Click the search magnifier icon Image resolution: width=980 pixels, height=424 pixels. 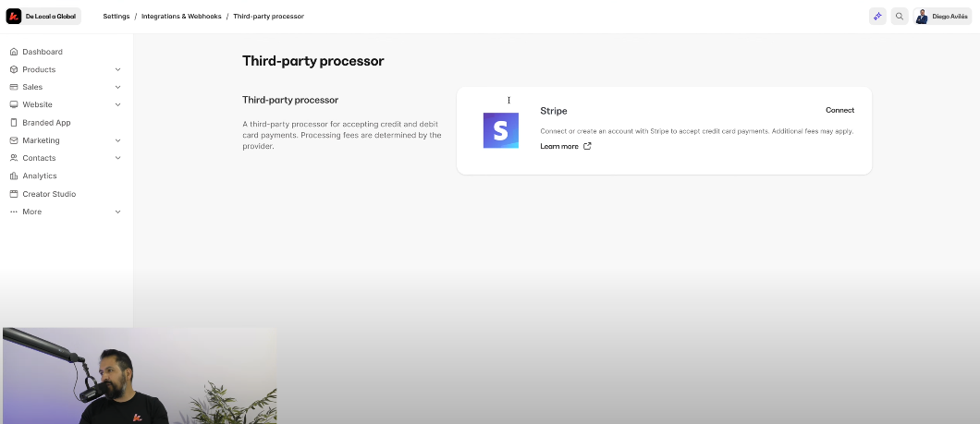coord(900,16)
